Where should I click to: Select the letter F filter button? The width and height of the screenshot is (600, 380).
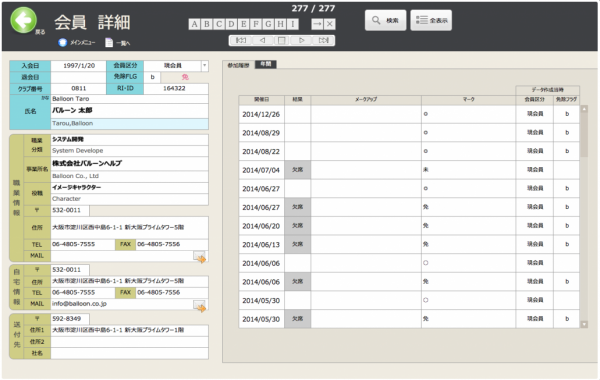click(256, 24)
